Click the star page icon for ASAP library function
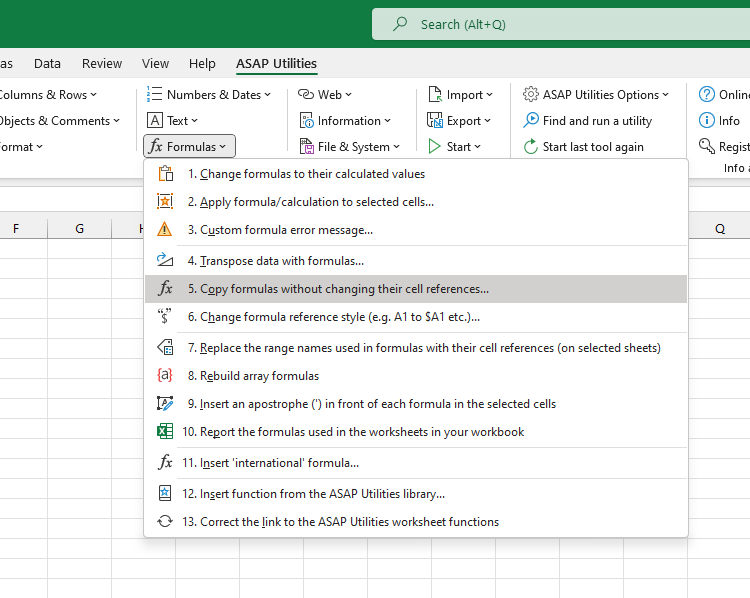This screenshot has height=598, width=750. 165,493
